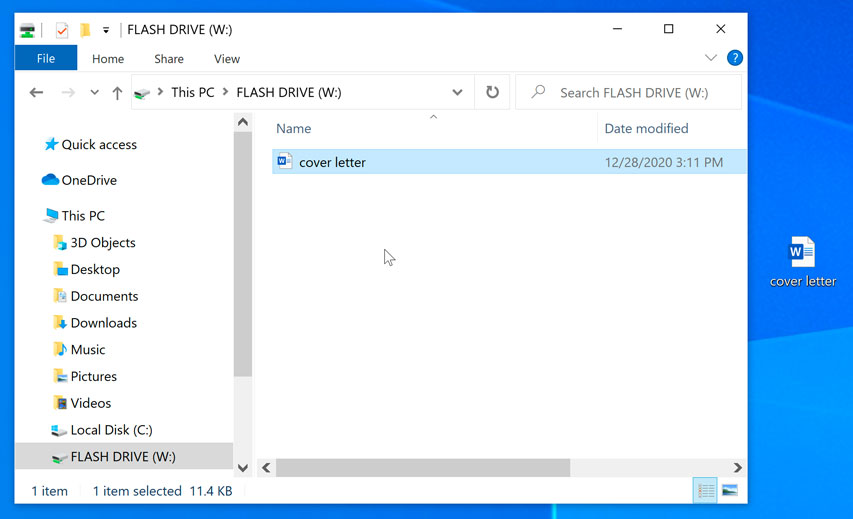
Task: Sort files by Date modified column
Action: (646, 128)
